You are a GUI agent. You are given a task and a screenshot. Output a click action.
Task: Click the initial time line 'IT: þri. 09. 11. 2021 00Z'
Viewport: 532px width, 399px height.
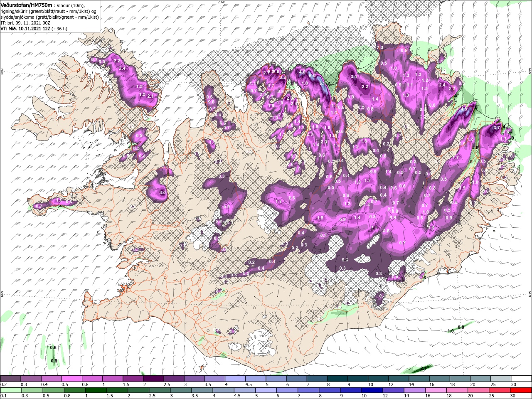click(26, 23)
